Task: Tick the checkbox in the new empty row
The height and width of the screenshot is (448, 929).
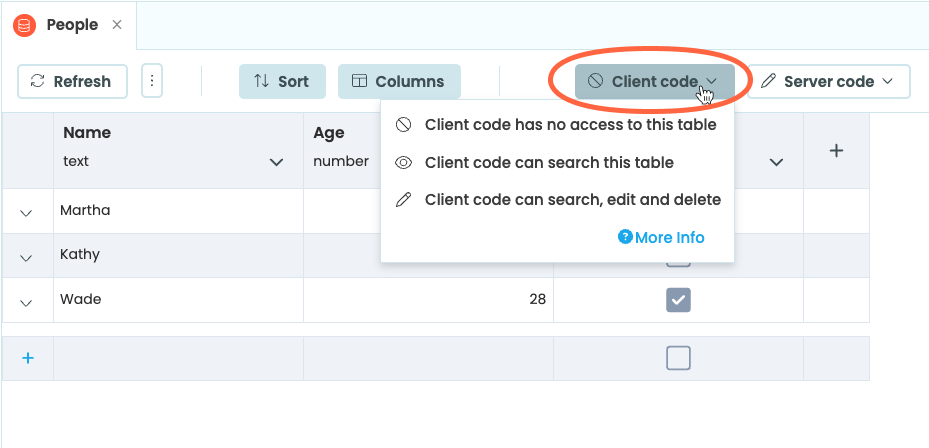Action: point(679,358)
